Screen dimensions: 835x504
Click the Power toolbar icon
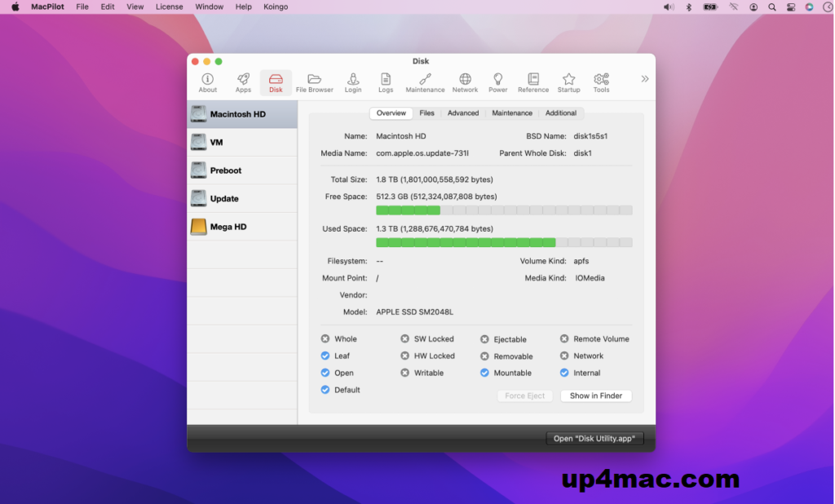(496, 80)
